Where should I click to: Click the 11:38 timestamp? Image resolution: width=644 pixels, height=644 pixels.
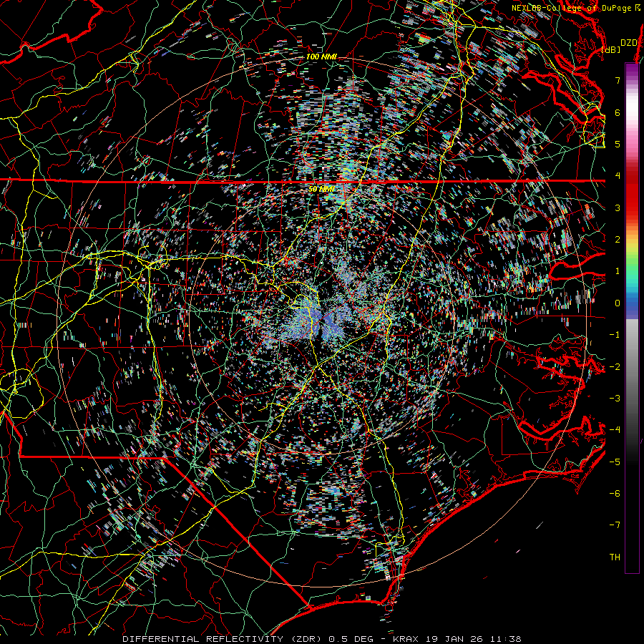pos(505,639)
